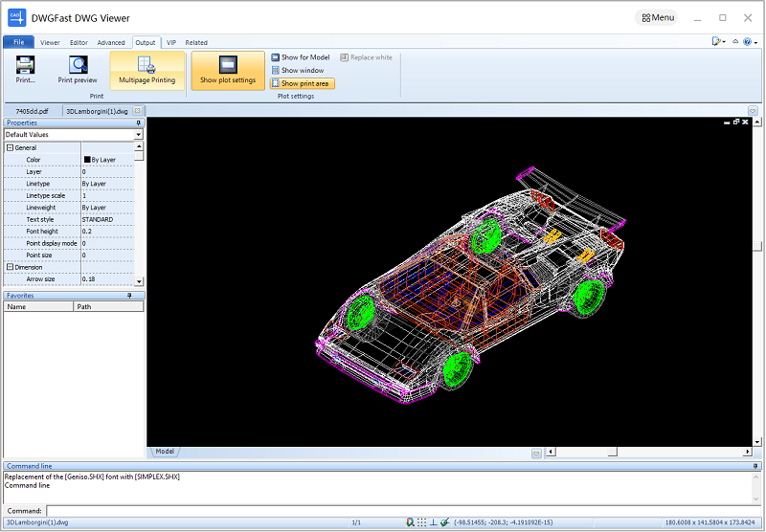Click the horizontal scroll left arrow

pyautogui.click(x=551, y=452)
